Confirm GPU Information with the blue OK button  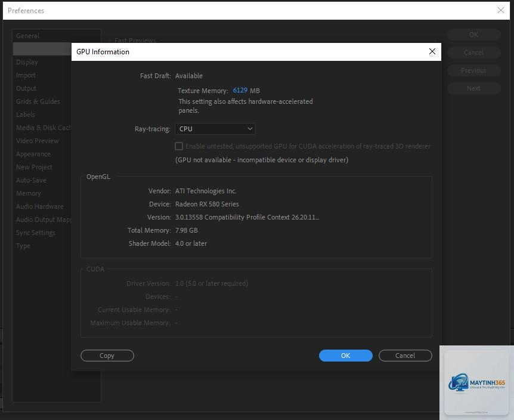(x=345, y=356)
